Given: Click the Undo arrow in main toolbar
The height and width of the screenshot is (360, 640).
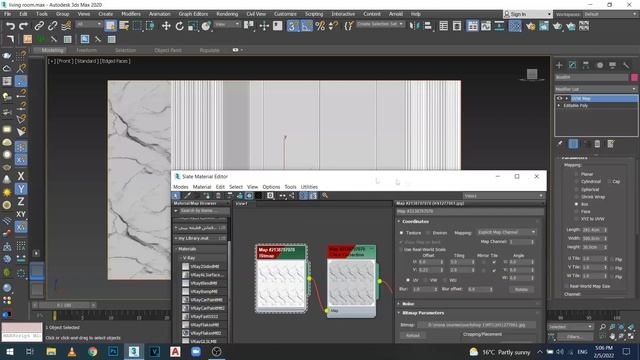Looking at the screenshot, I should [10, 26].
